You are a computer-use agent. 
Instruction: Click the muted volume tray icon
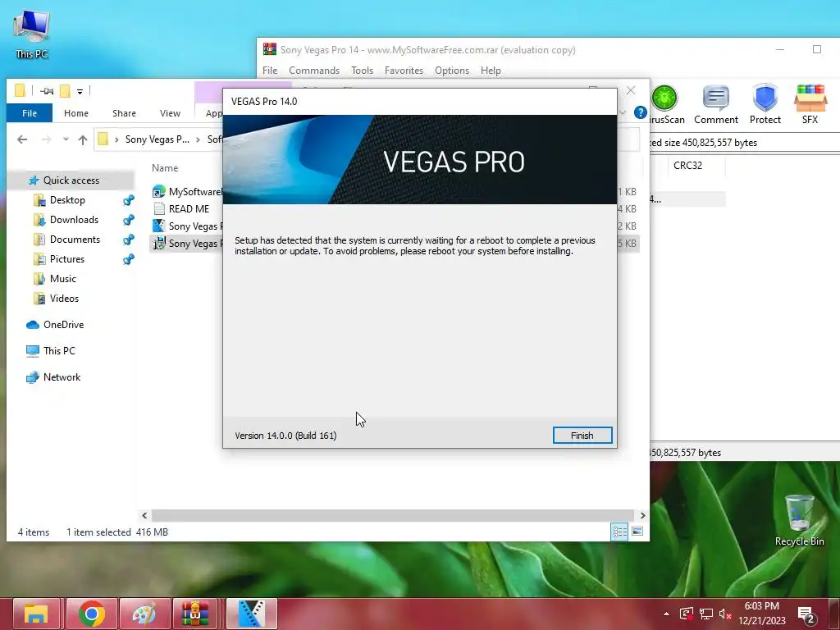(725, 614)
